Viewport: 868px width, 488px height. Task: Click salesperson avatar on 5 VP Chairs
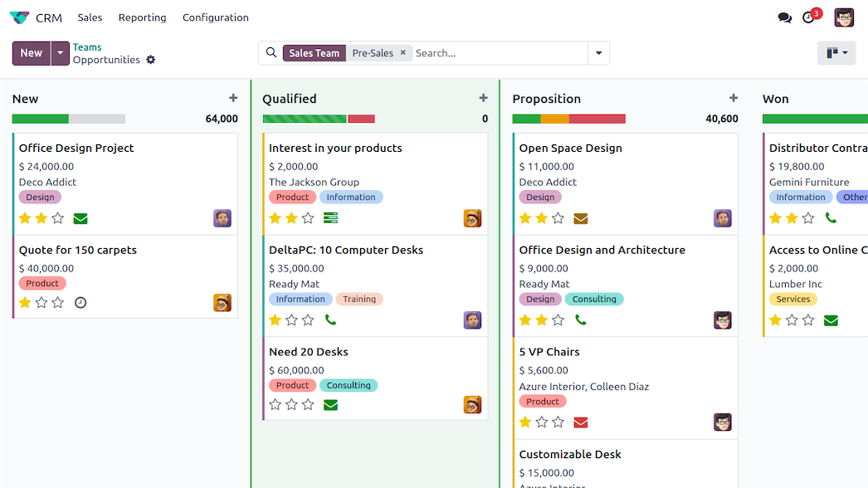tap(723, 422)
